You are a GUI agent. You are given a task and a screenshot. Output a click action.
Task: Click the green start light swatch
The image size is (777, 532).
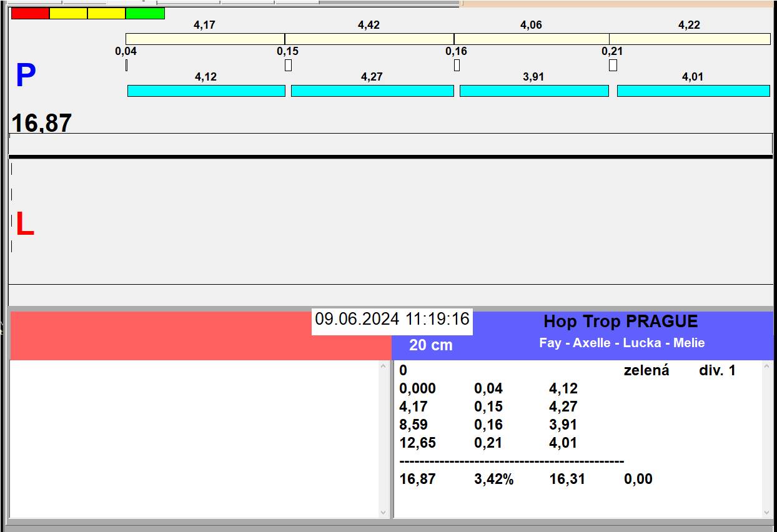(x=145, y=13)
